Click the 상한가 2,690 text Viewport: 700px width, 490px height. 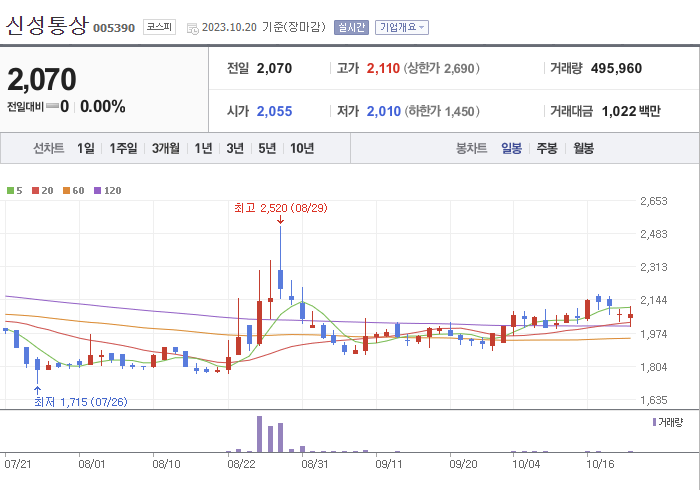click(442, 68)
